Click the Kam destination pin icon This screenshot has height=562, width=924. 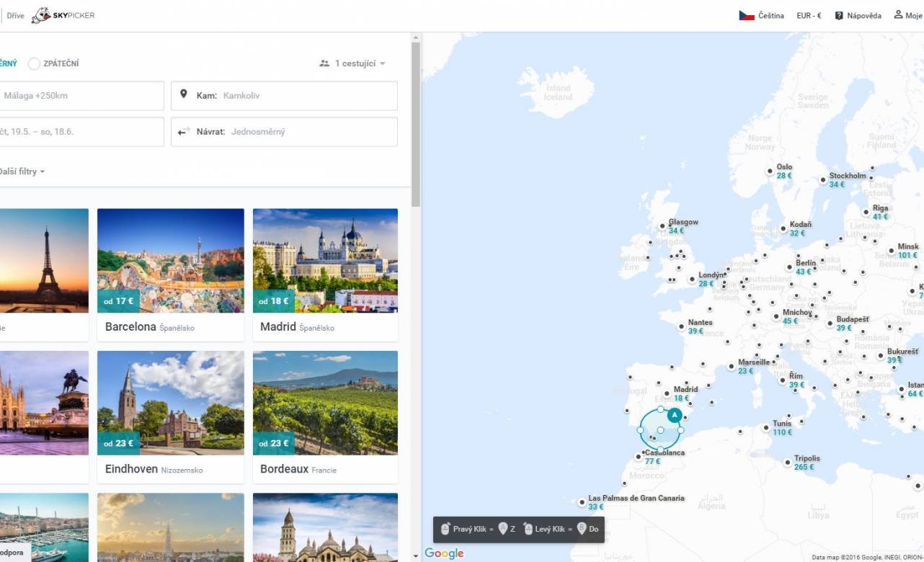[x=184, y=94]
